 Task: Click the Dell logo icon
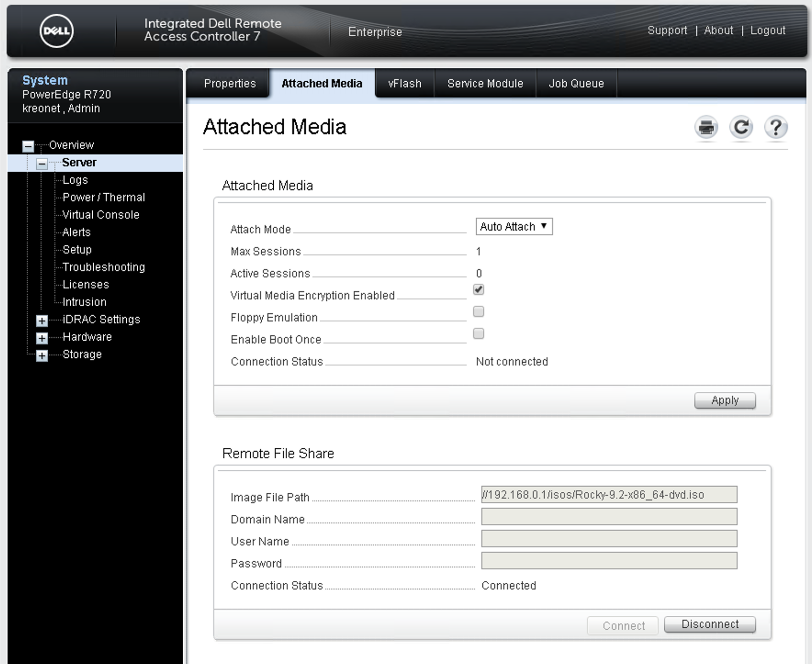(56, 31)
